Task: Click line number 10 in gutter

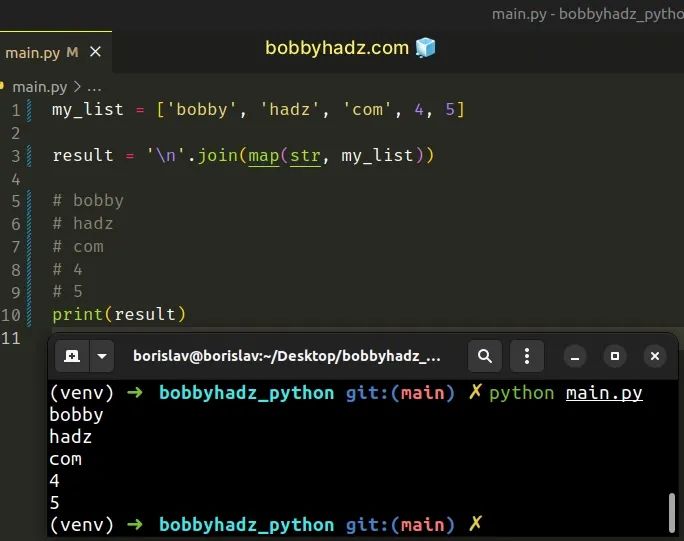Action: [11, 315]
